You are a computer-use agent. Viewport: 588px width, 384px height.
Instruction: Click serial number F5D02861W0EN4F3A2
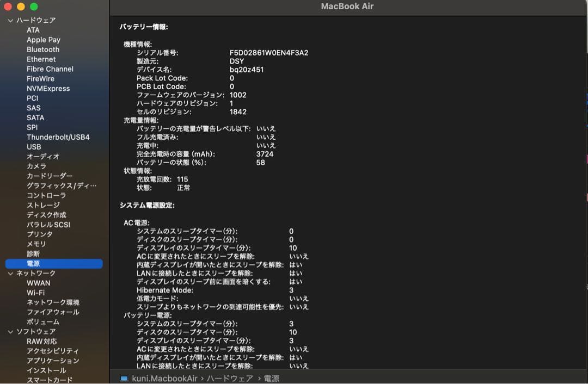[269, 53]
